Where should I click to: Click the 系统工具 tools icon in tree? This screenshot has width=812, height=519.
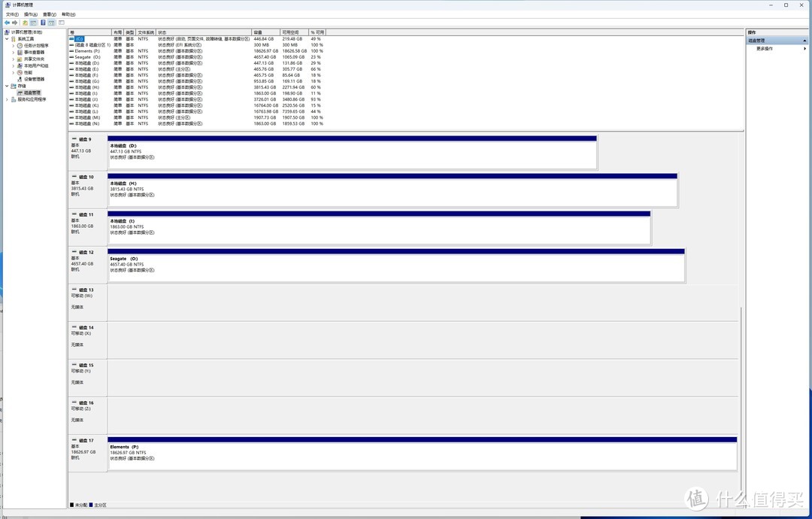click(x=14, y=39)
